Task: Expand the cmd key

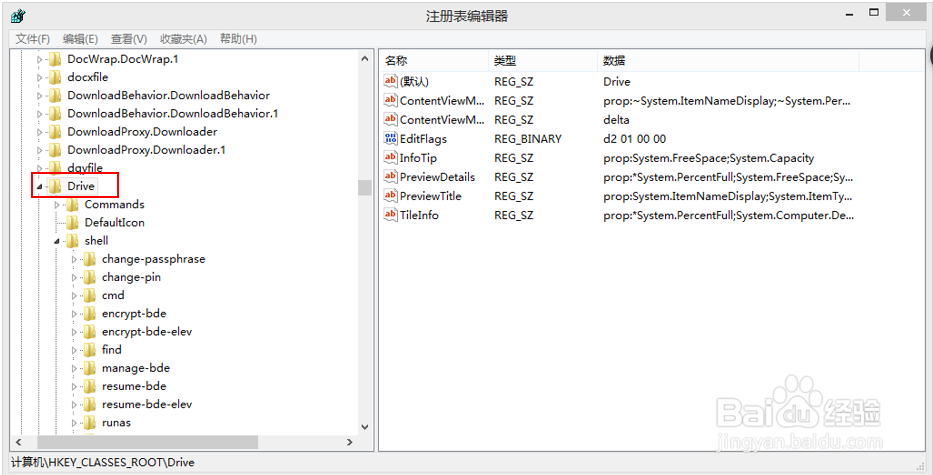Action: (x=74, y=296)
